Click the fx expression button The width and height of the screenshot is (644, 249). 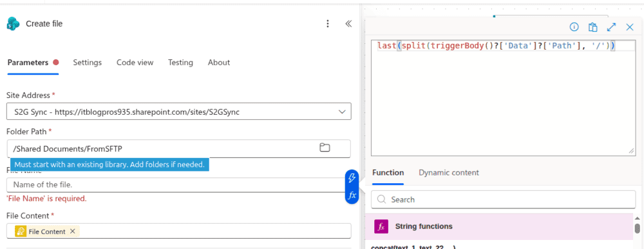pyautogui.click(x=352, y=195)
